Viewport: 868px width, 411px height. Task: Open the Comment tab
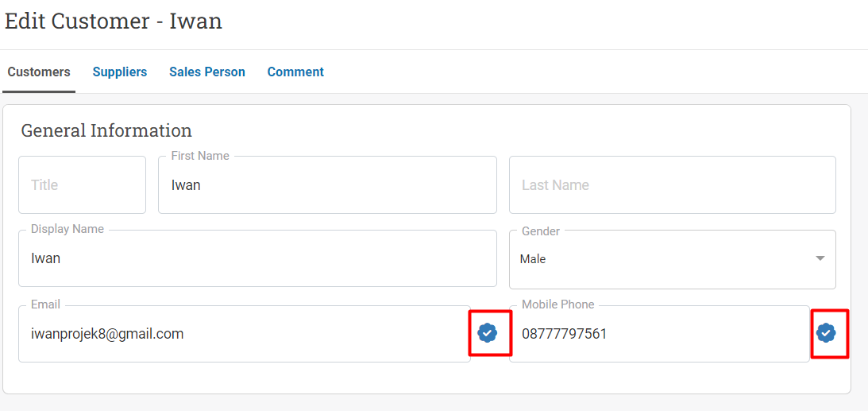[x=295, y=72]
